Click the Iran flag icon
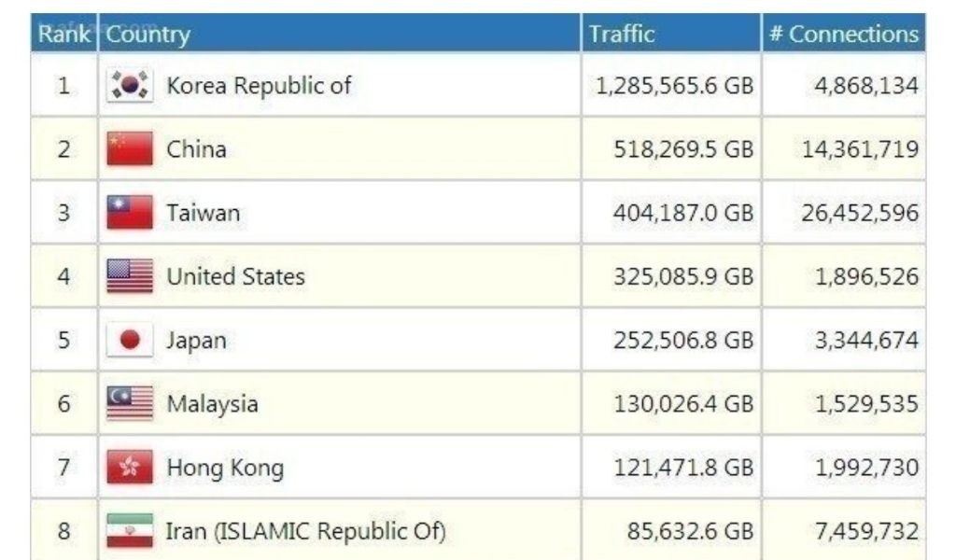Viewport: 956px width, 560px height. click(x=129, y=531)
